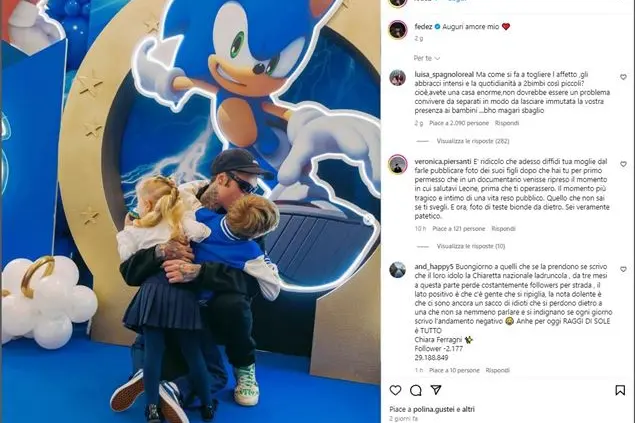Image resolution: width=635 pixels, height=423 pixels.
Task: Open luisa_spagnoloreal's profile picture
Action: coord(398,77)
